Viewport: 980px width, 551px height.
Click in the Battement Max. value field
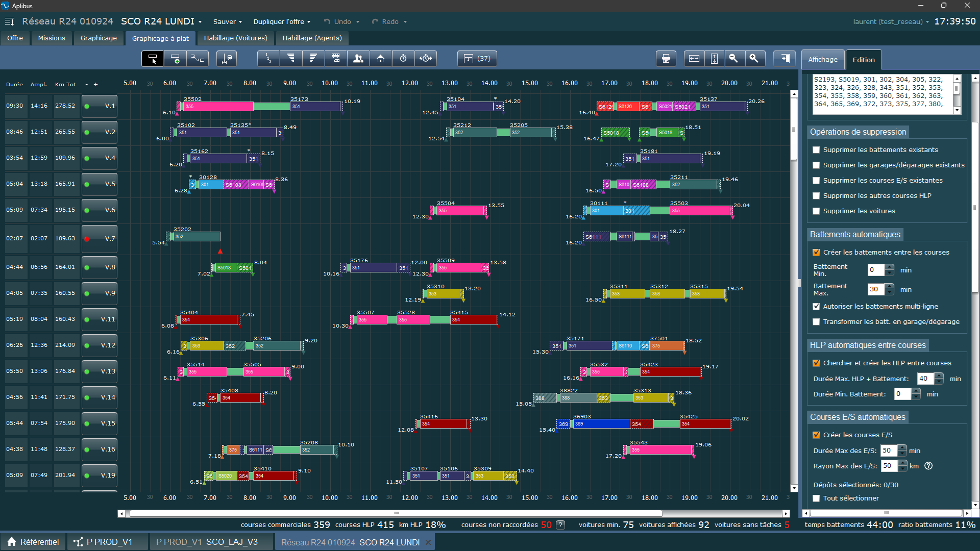tap(875, 289)
